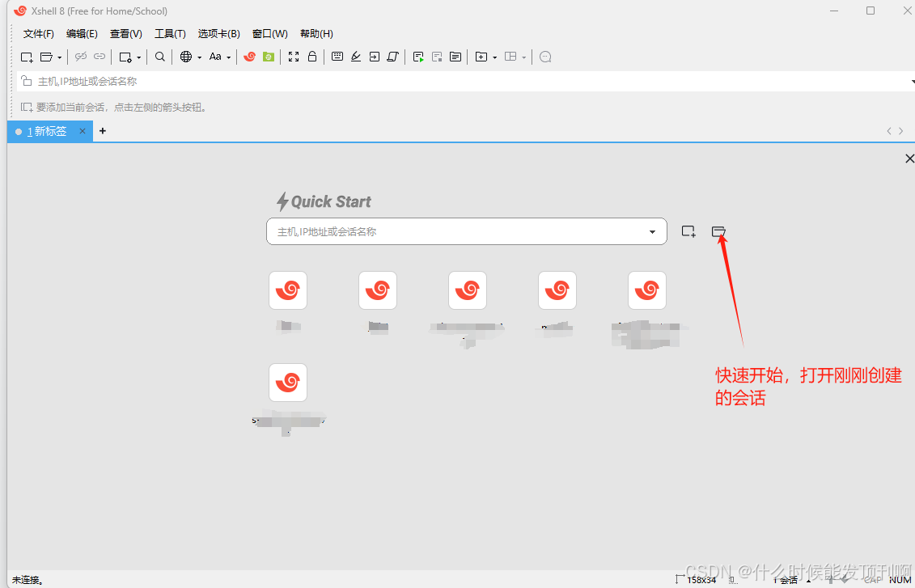Expand the Properties dropdown arrow
915x588 pixels.
(x=139, y=57)
